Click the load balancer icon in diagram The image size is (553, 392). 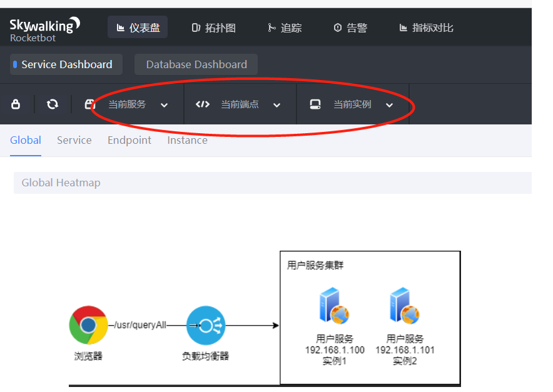pos(206,325)
